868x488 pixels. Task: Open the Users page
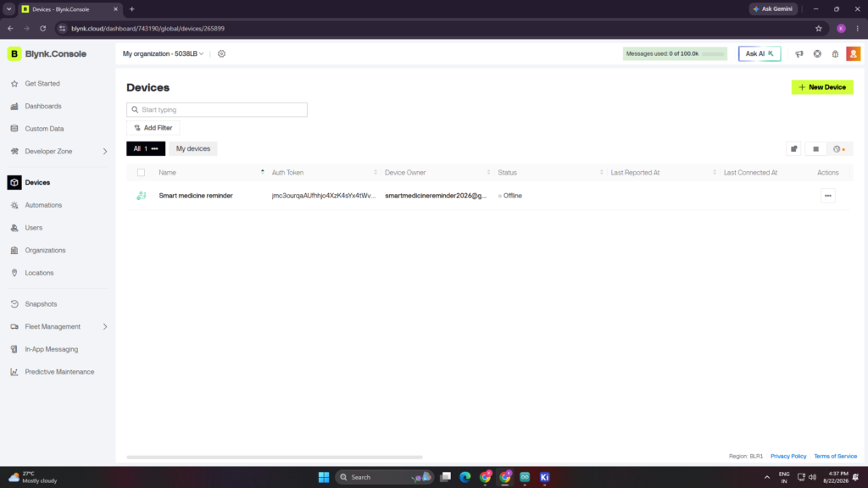(33, 228)
